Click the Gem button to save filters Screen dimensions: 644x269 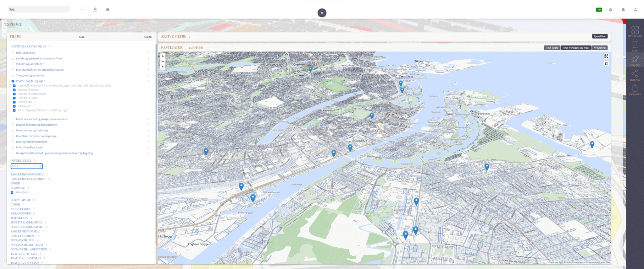(x=82, y=37)
